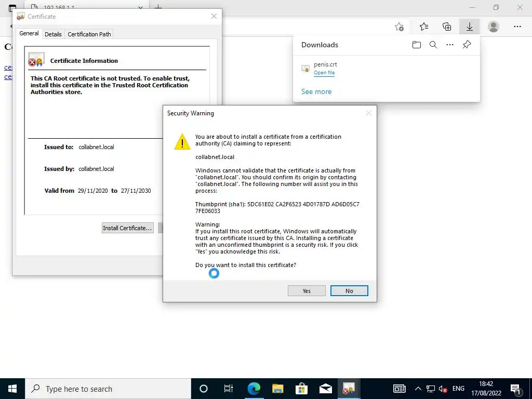
Task: Close the Certificate window
Action: 214,16
